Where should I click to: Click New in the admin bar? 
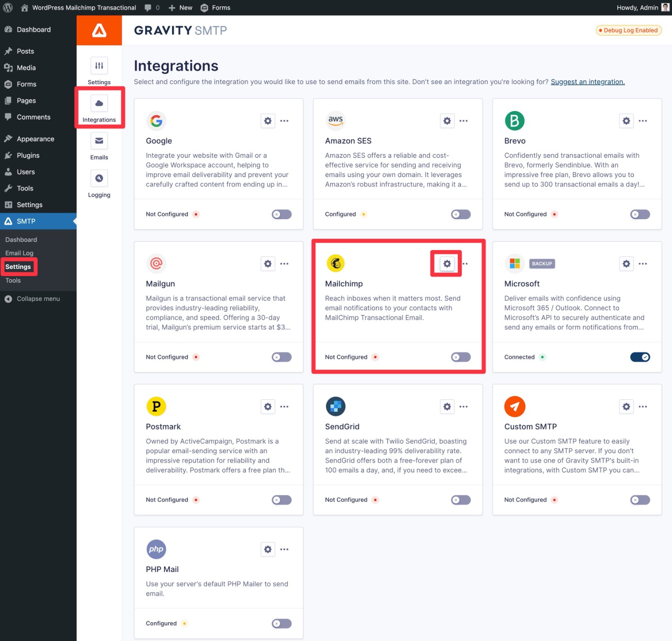[180, 8]
